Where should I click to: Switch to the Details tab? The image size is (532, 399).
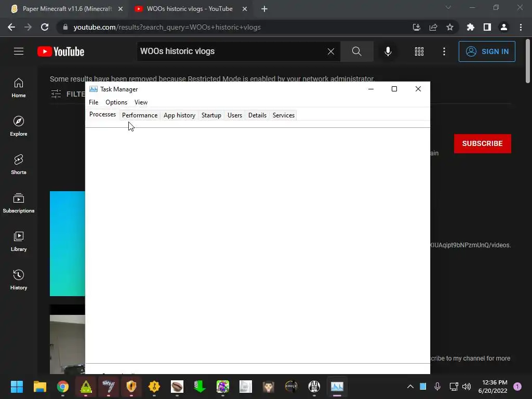pos(257,115)
